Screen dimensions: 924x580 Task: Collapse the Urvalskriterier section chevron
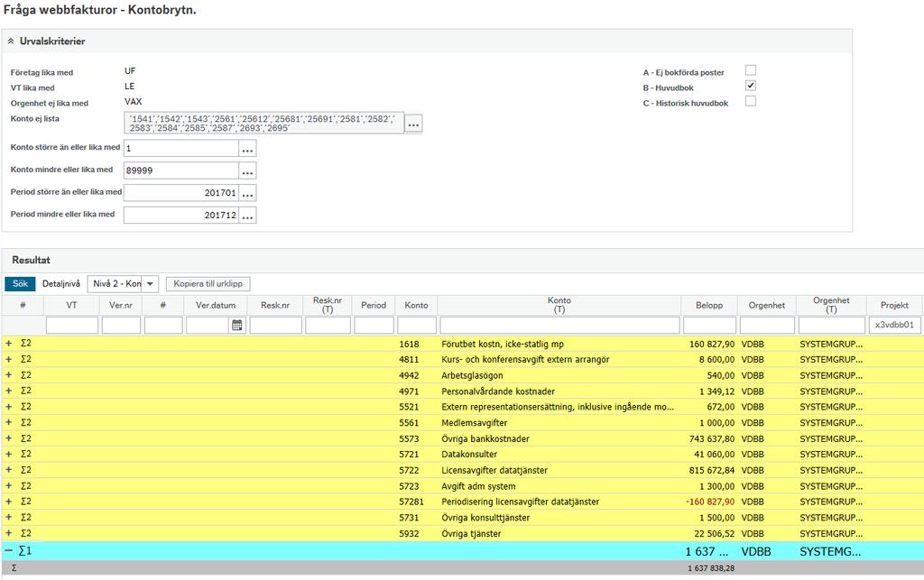click(11, 41)
